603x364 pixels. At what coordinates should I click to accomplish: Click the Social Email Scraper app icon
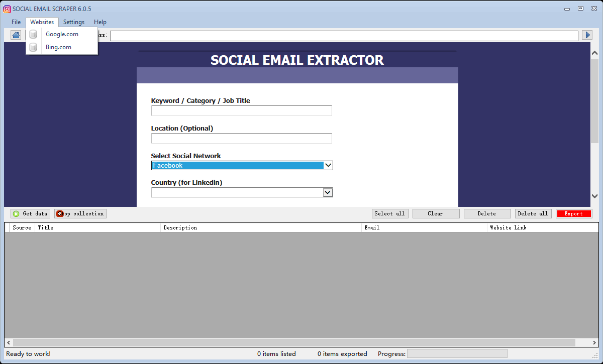point(7,9)
